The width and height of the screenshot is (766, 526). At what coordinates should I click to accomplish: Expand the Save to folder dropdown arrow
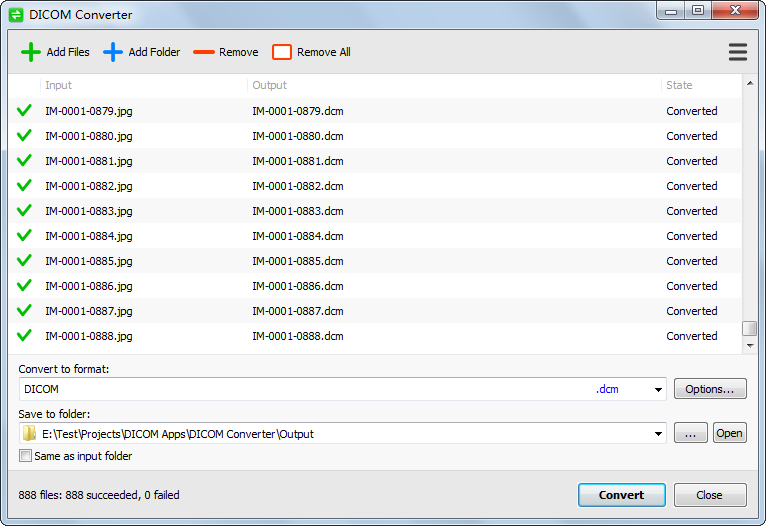click(658, 434)
